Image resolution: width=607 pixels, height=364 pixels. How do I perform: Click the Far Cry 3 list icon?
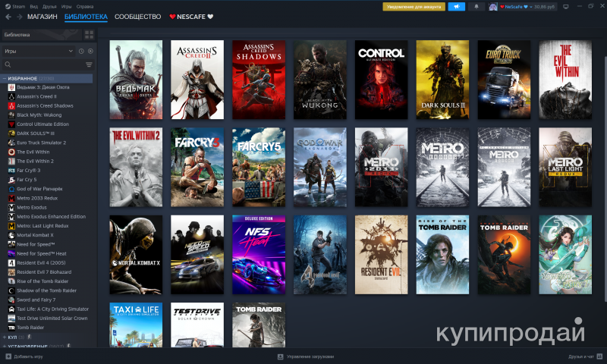[x=11, y=171]
